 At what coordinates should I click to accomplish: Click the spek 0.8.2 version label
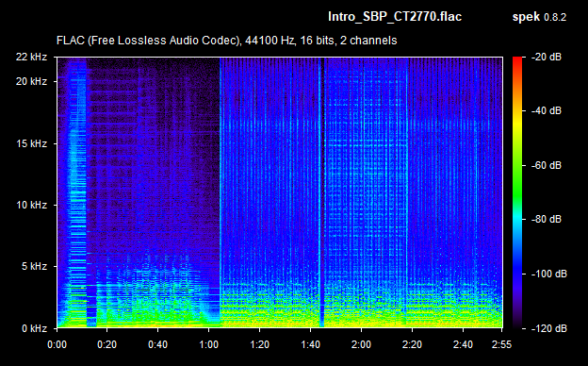539,17
